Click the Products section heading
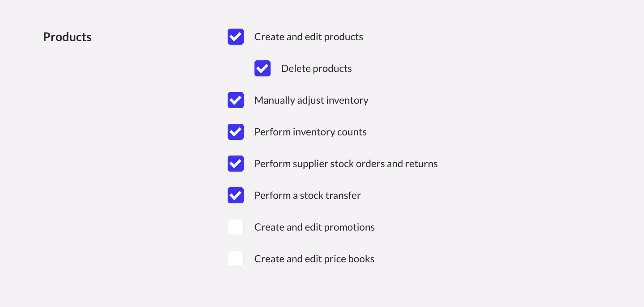The width and height of the screenshot is (644, 307). pos(67,37)
